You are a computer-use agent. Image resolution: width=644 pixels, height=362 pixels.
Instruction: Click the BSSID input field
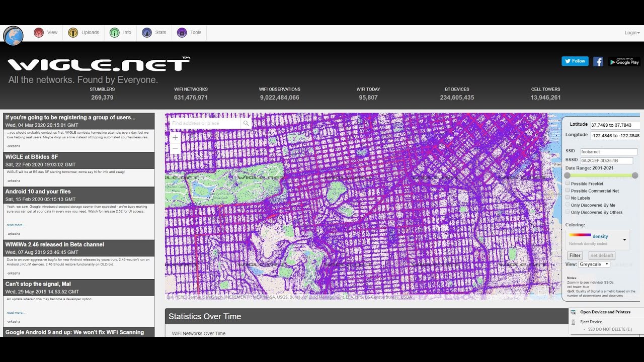tap(606, 161)
